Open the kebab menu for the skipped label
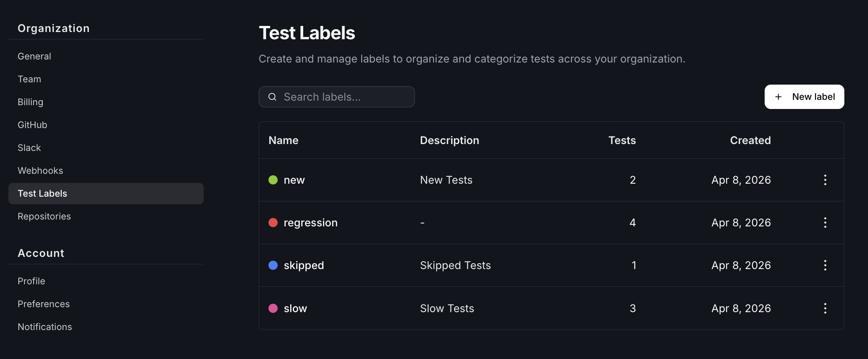Image resolution: width=868 pixels, height=359 pixels. tap(825, 265)
